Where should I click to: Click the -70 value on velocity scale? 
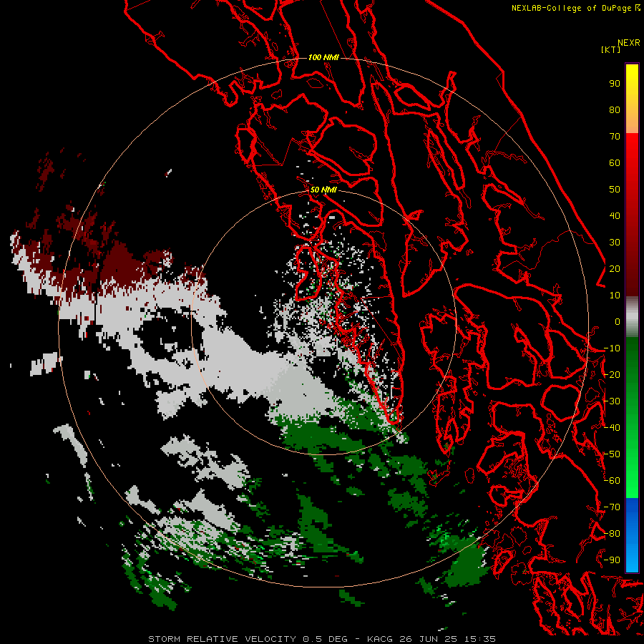click(x=612, y=507)
